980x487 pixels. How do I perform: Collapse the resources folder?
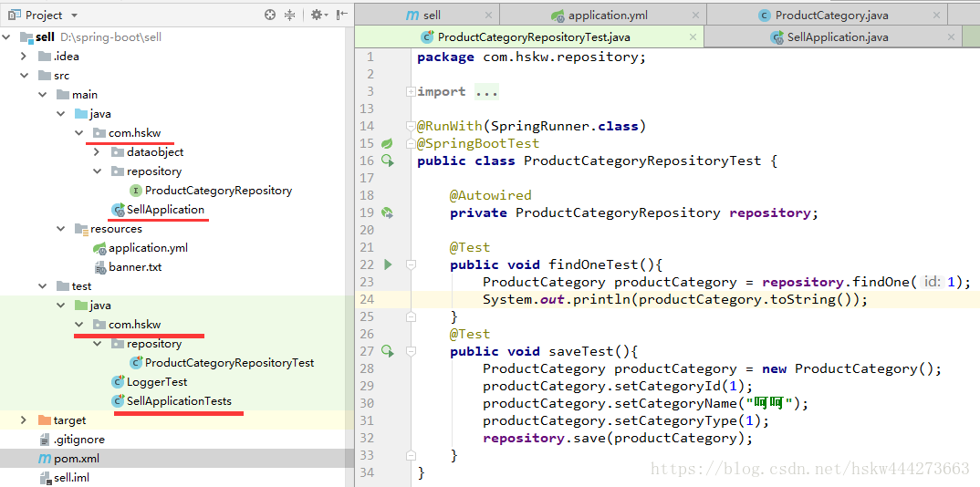pyautogui.click(x=60, y=229)
